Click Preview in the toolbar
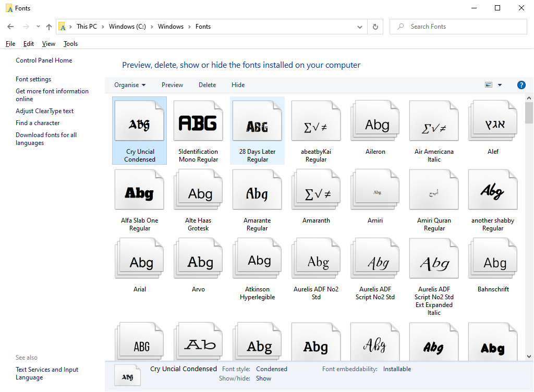534x392 pixels. tap(172, 85)
